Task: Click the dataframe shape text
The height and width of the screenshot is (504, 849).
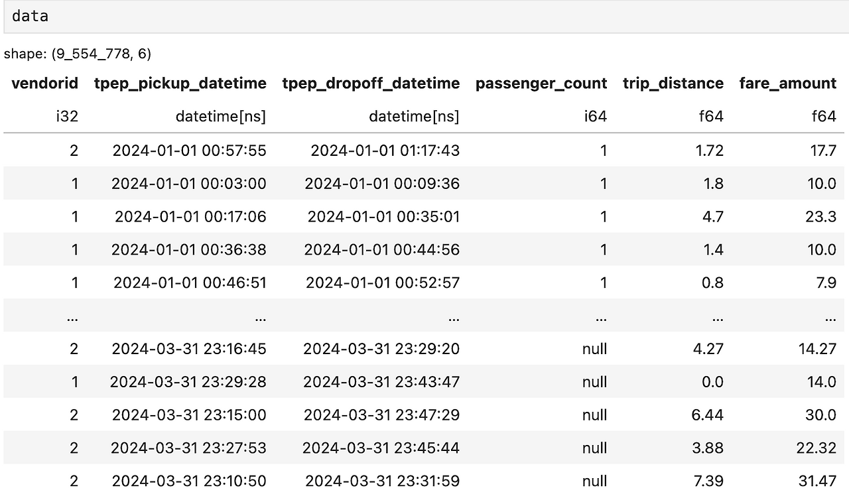Action: tap(78, 54)
